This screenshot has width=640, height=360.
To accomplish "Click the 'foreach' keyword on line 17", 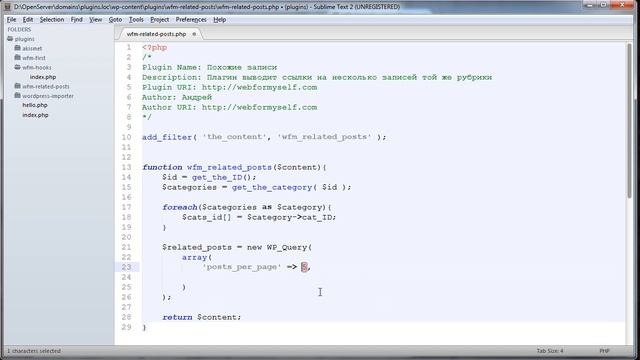I will 180,207.
